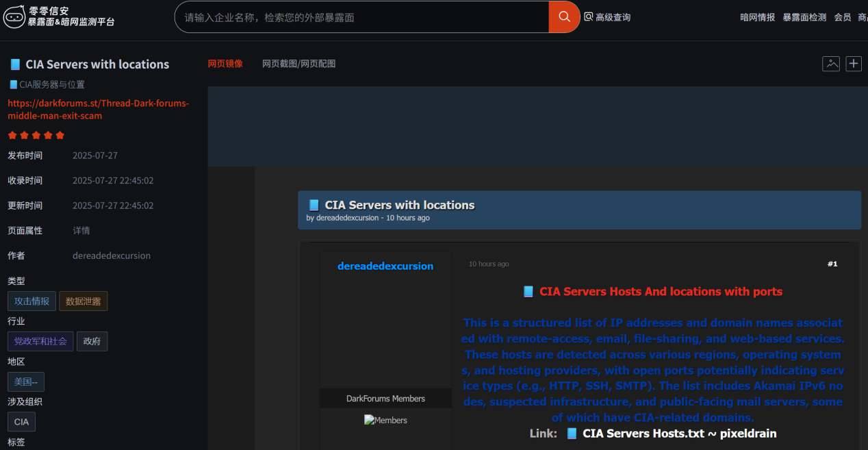The width and height of the screenshot is (868, 450).
Task: Select the 党政军和社会 industry tag
Action: [x=40, y=341]
